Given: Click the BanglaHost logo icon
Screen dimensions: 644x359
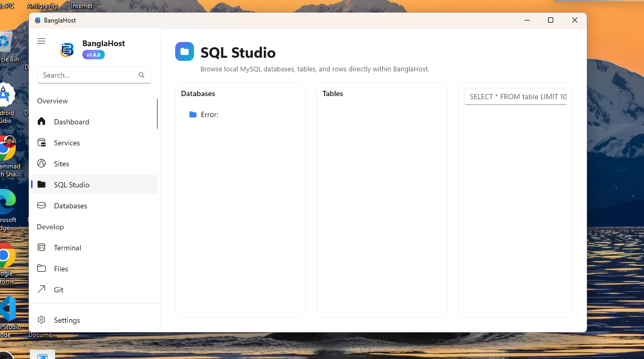Looking at the screenshot, I should point(67,50).
